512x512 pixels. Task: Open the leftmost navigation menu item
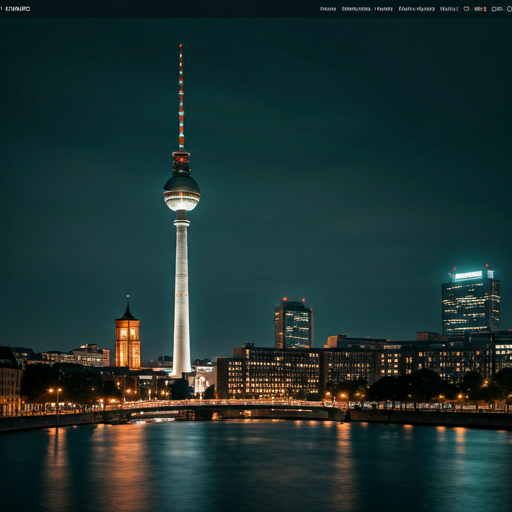(x=328, y=9)
